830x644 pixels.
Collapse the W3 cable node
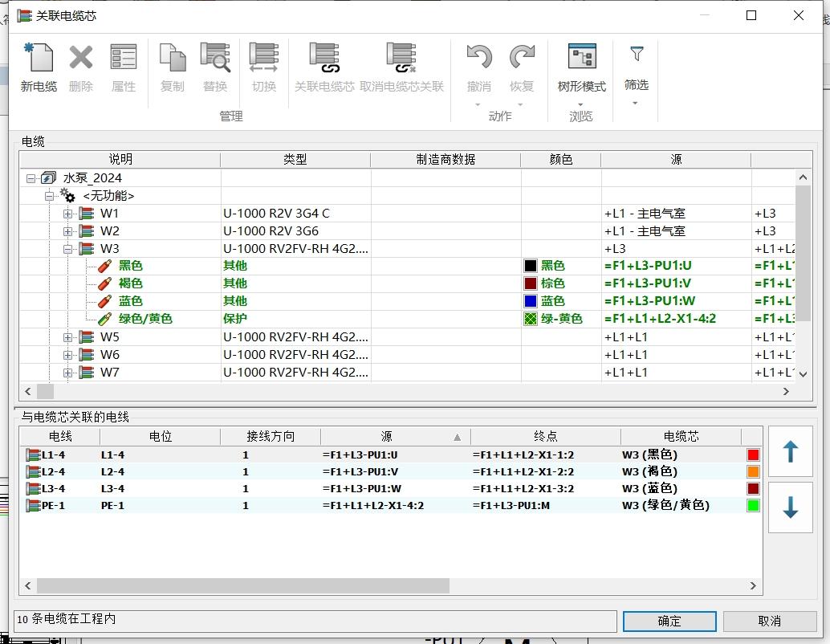coord(68,249)
